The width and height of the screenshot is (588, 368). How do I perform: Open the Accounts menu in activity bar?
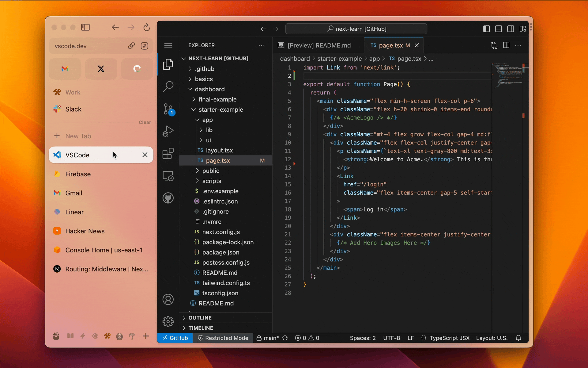(x=168, y=299)
